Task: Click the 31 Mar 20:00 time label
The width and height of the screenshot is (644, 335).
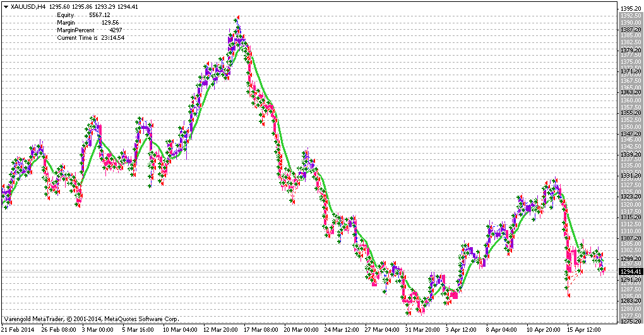Action: [422, 330]
